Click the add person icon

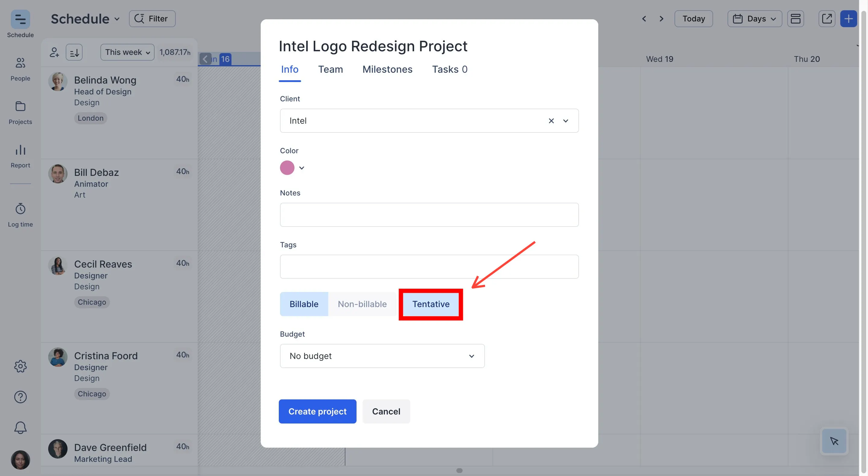(x=54, y=52)
